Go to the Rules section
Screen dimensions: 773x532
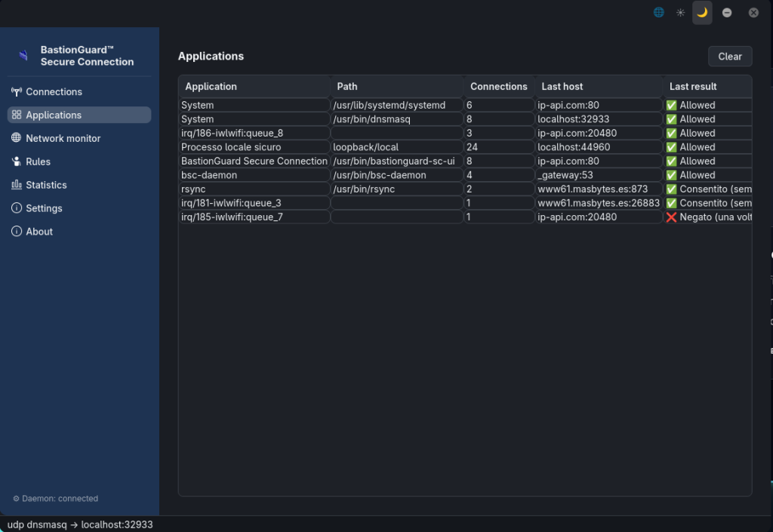79,161
